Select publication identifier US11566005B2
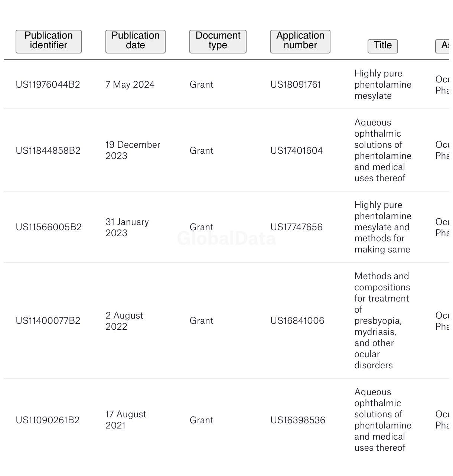The width and height of the screenshot is (453, 476). tap(49, 227)
